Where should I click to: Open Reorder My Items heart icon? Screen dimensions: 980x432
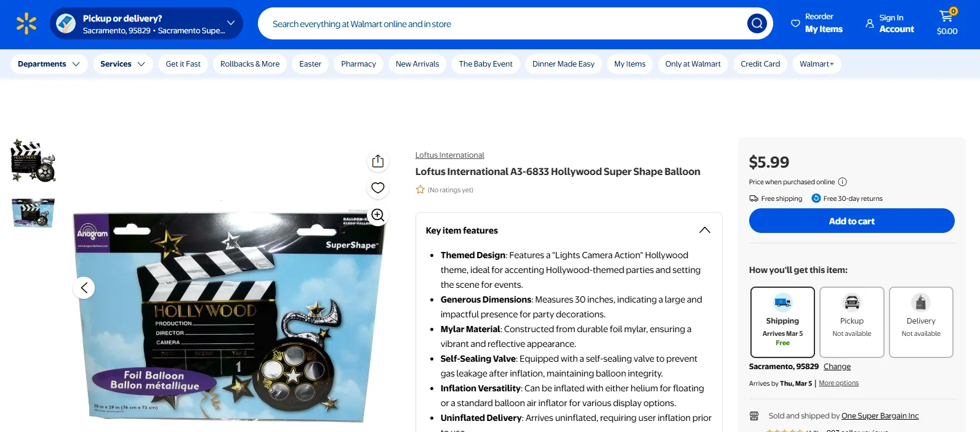[x=795, y=23]
